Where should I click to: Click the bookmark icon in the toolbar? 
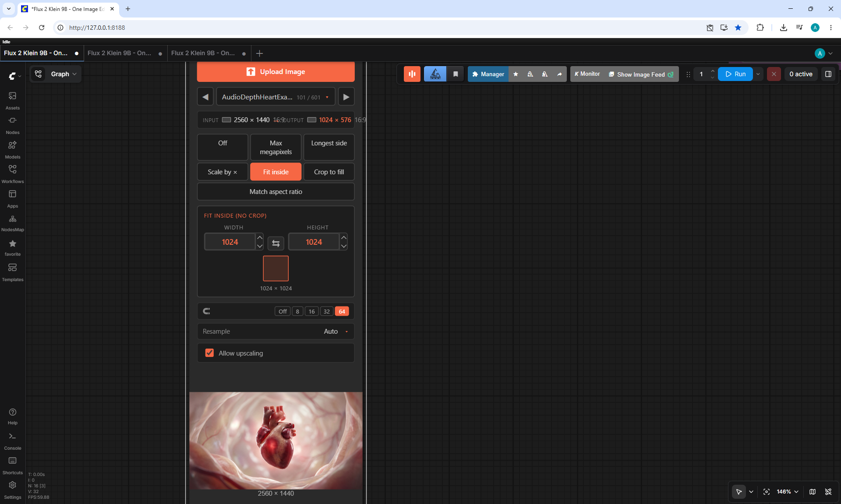point(456,74)
